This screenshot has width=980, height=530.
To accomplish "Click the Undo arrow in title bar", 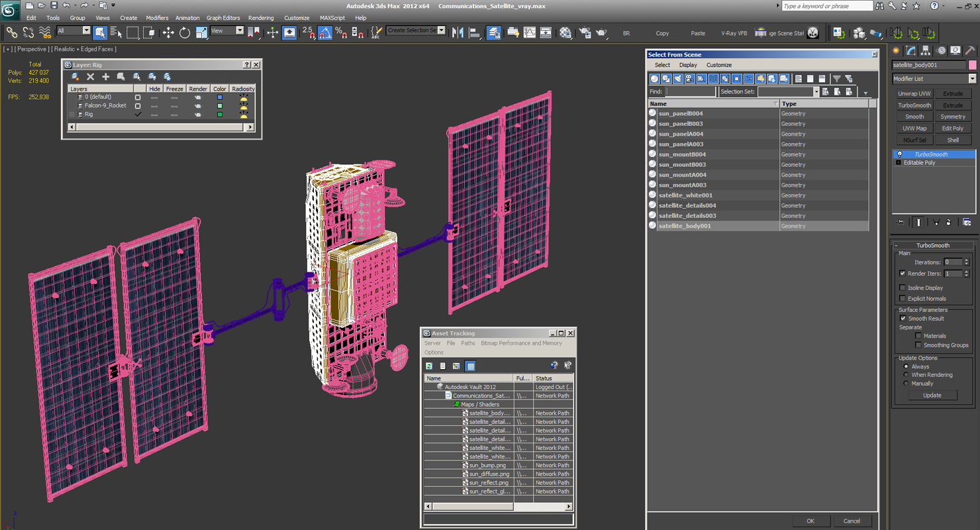I will [66, 5].
